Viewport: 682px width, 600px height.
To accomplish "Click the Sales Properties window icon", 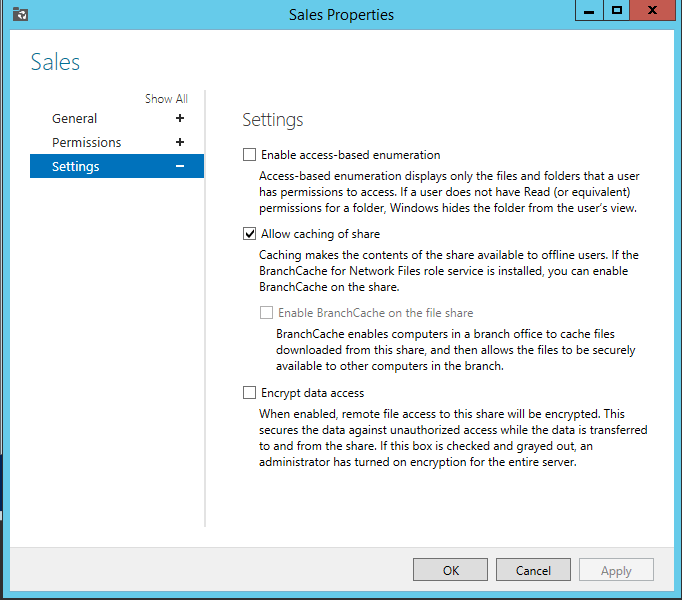I will point(19,14).
